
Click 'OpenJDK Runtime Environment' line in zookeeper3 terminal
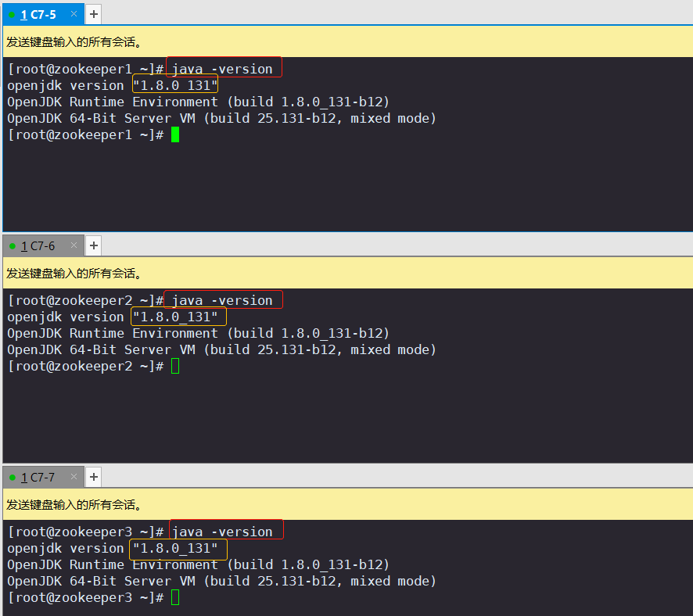199,564
